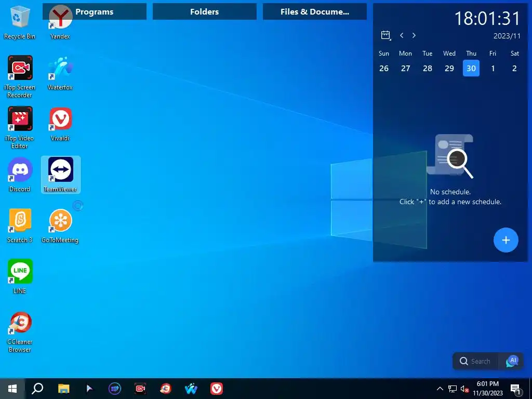Image resolution: width=532 pixels, height=399 pixels.
Task: Click the muted volume tray icon
Action: coord(464,389)
